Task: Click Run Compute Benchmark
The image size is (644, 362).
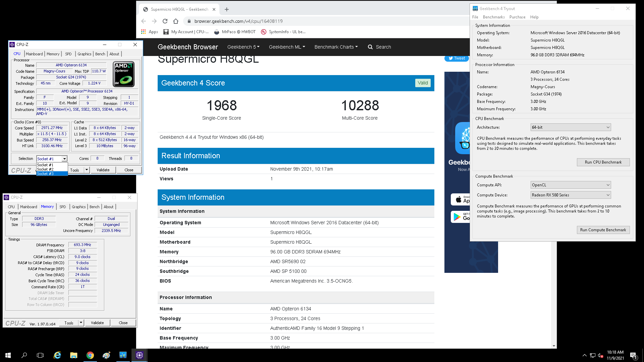Action: click(x=603, y=230)
